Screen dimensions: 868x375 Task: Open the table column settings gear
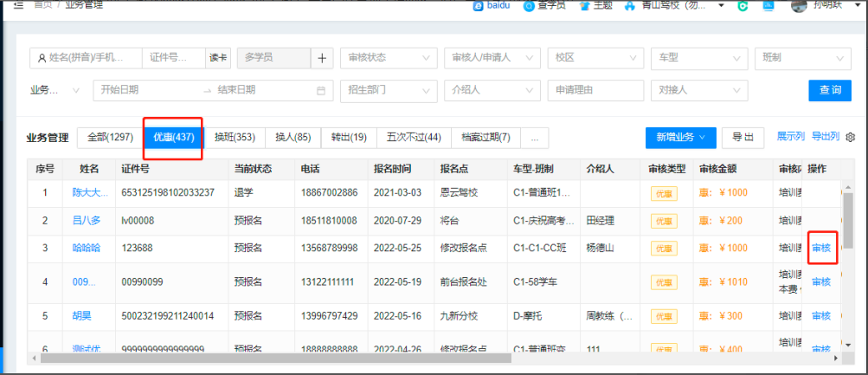(851, 137)
